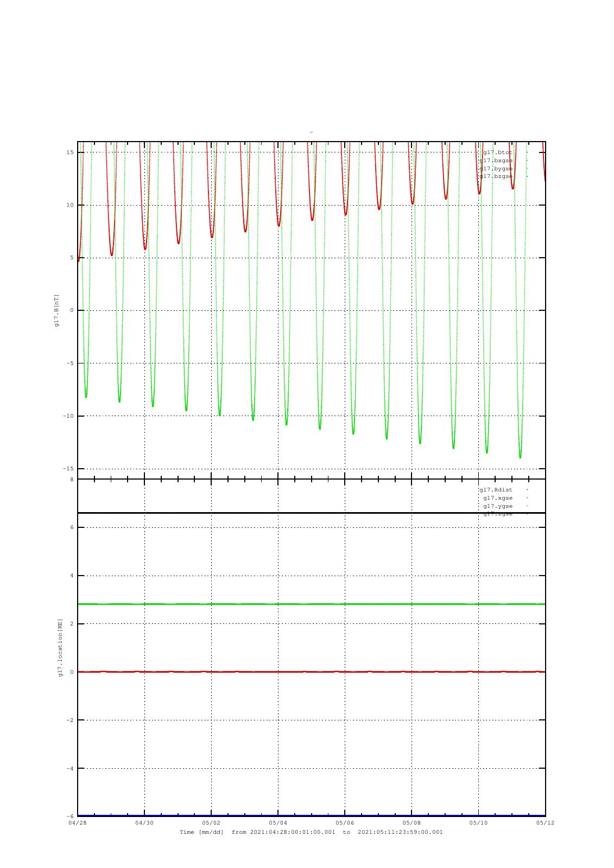Click the 6 tick on location axis
This screenshot has height=868, width=614.
(x=72, y=527)
